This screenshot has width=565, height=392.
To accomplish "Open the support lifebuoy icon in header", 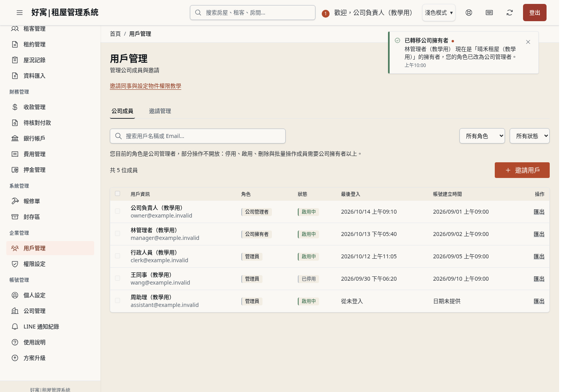I will (469, 13).
